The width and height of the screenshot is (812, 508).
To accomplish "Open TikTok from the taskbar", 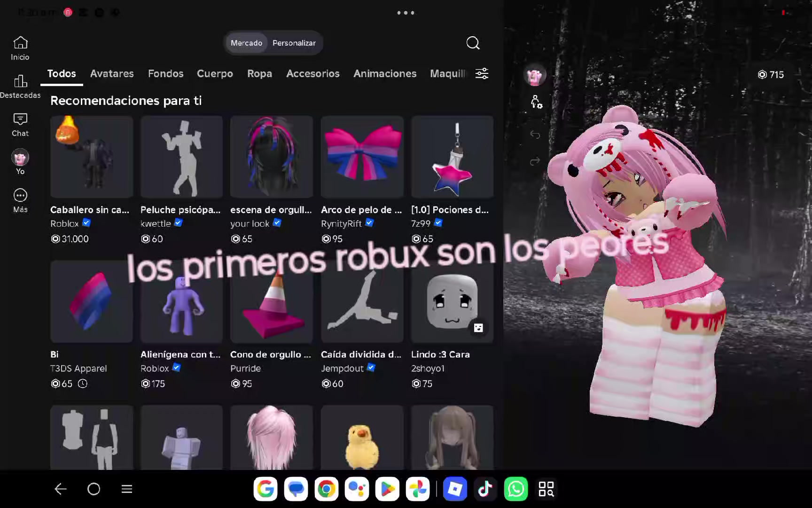I will click(485, 489).
